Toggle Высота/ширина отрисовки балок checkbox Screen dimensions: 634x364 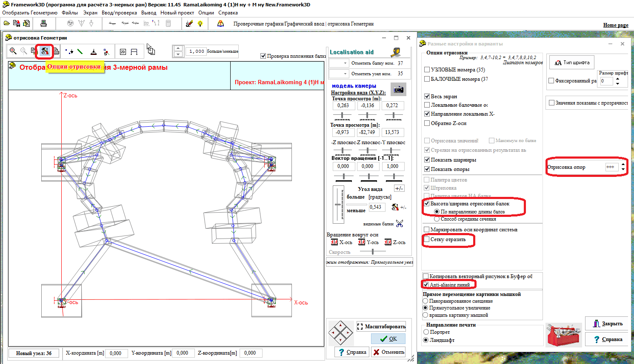(x=427, y=203)
